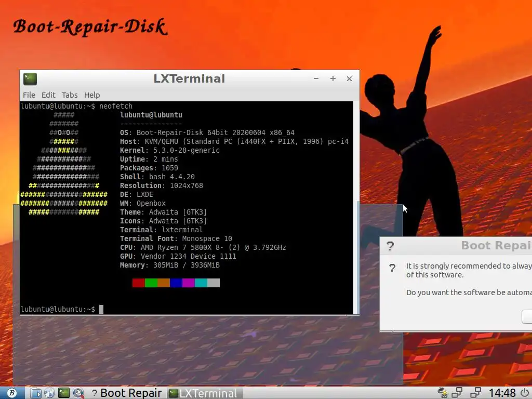Click the blue color block in neofetch palette
The width and height of the screenshot is (532, 399).
(x=176, y=283)
